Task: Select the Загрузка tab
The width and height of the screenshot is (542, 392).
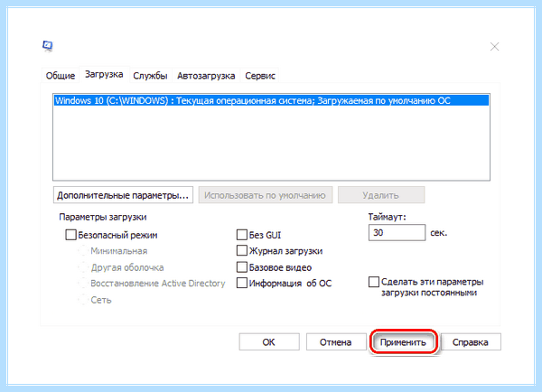Action: pyautogui.click(x=104, y=74)
